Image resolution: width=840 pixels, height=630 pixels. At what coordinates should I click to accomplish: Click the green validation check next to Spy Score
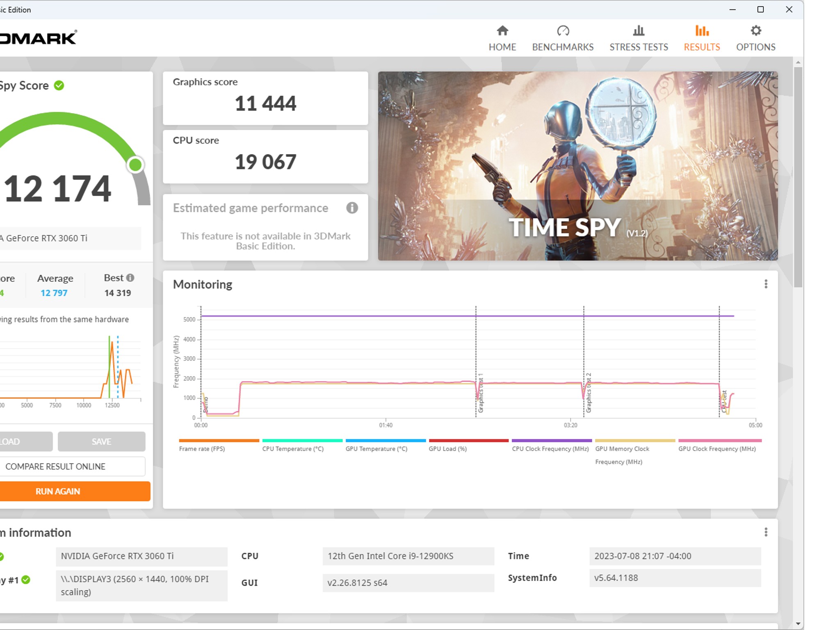(59, 85)
